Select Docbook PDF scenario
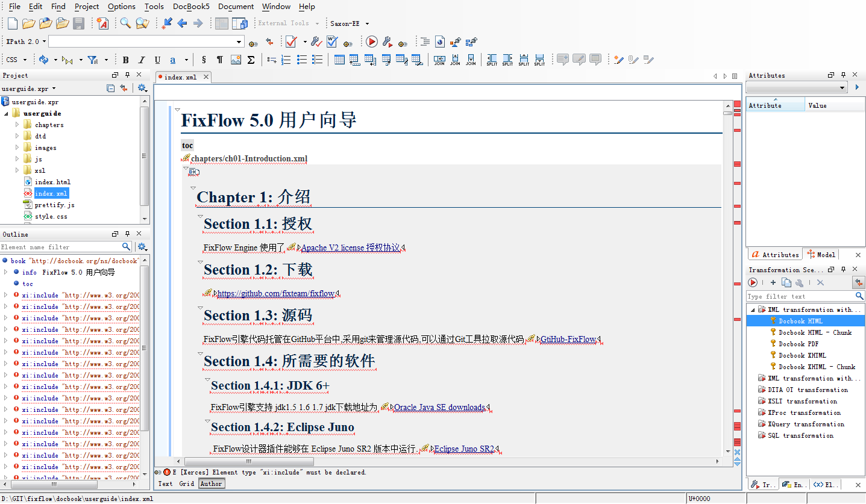 (799, 344)
